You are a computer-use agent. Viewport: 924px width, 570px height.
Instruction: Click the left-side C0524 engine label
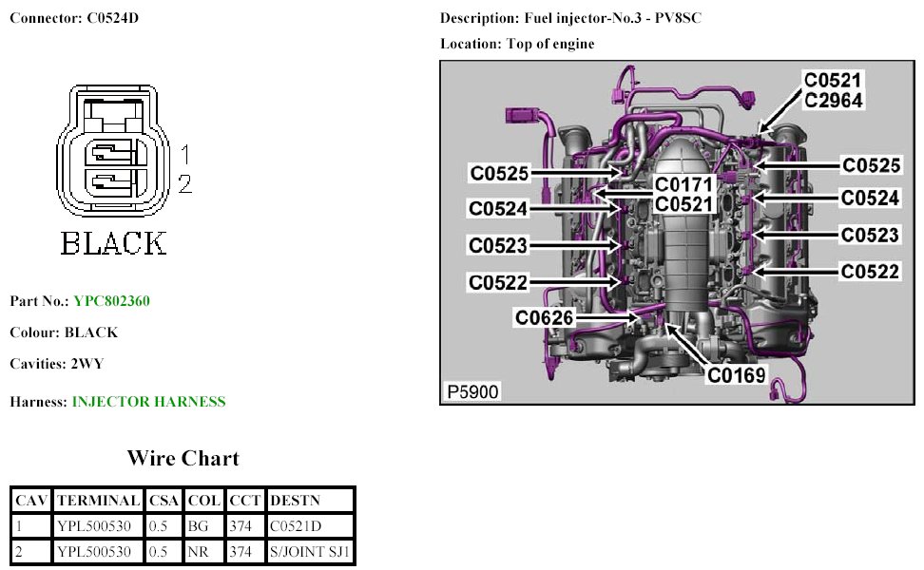point(498,208)
